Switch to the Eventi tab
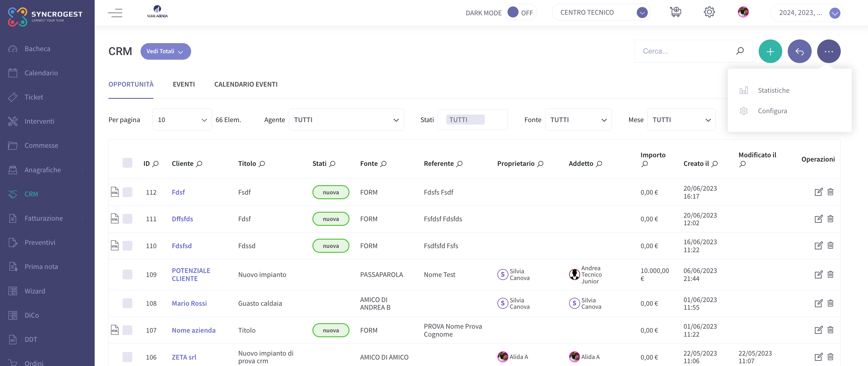This screenshot has height=366, width=868. click(184, 84)
